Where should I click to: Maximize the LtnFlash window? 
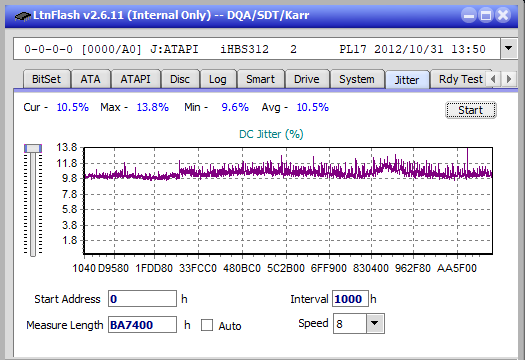point(486,16)
